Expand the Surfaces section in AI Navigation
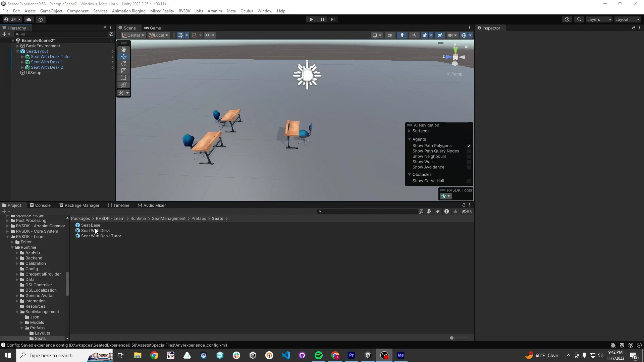The image size is (644, 362). coord(409,131)
